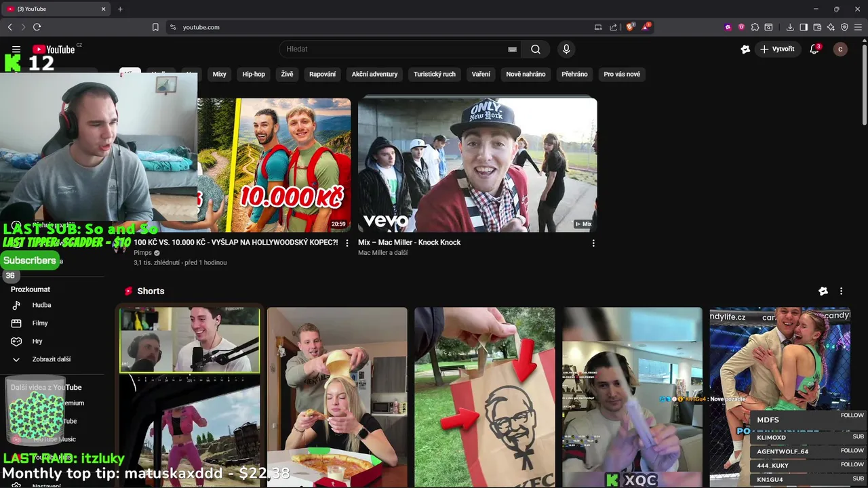Select the Hip-hop filter chip
This screenshot has height=488, width=868.
click(x=254, y=74)
